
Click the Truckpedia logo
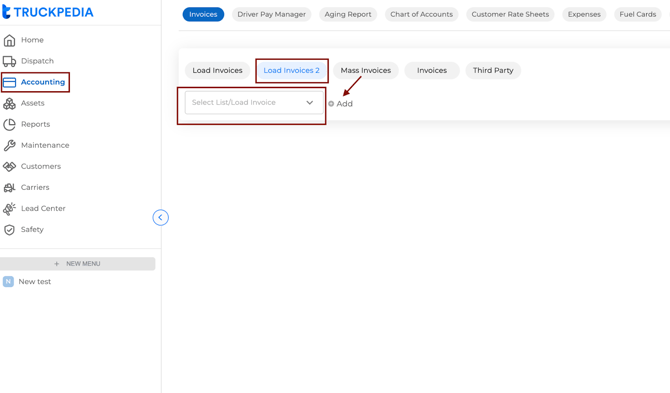pos(47,12)
